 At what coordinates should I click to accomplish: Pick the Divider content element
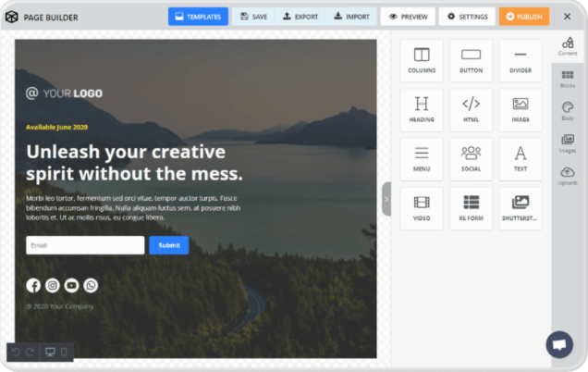[521, 60]
